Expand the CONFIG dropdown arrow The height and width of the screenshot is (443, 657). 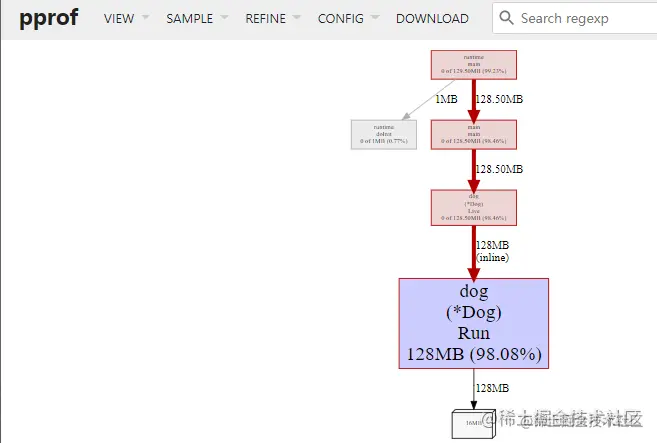375,17
